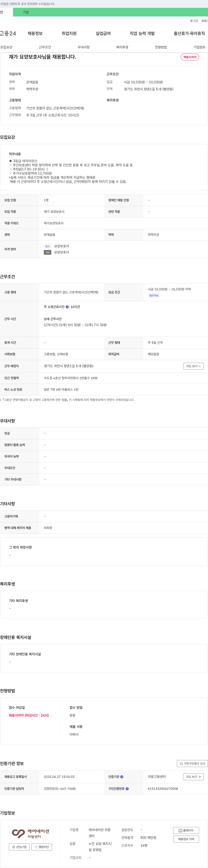Click the 채용시까지 (마감시간 : 24시) text
The width and height of the screenshot is (208, 868).
[x=29, y=715]
